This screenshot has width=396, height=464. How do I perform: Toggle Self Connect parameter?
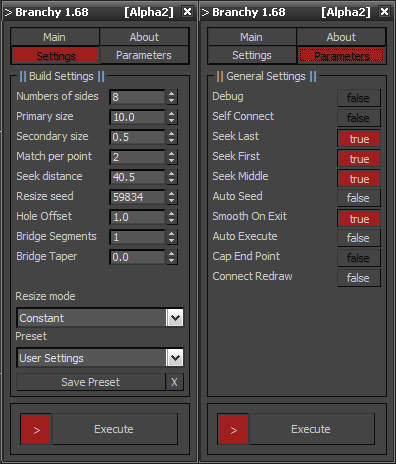[x=359, y=118]
